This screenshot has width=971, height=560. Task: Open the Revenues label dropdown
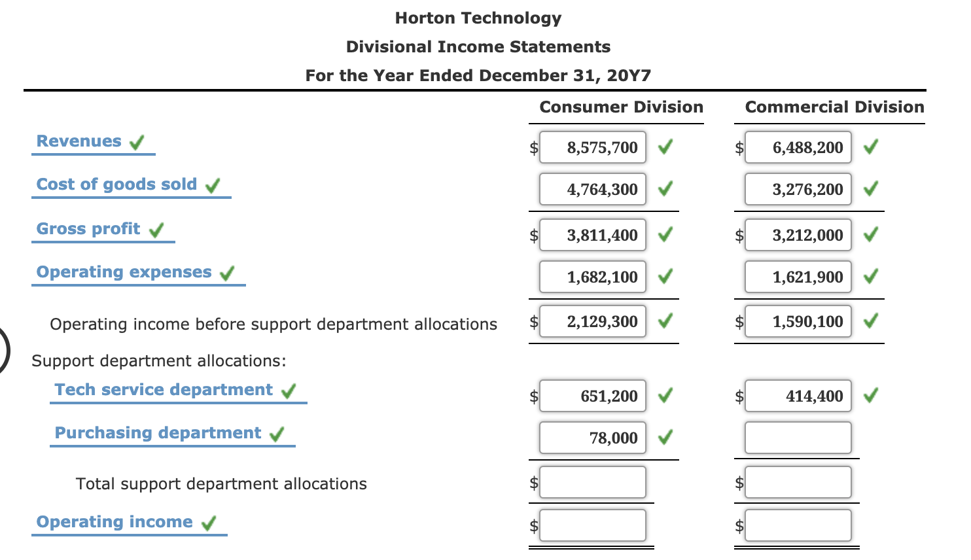pyautogui.click(x=79, y=141)
